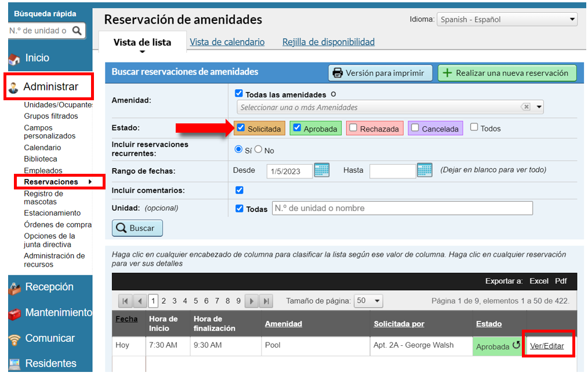Click the quick search magnifier icon
Viewport: 588px width, 376px height.
click(x=77, y=30)
